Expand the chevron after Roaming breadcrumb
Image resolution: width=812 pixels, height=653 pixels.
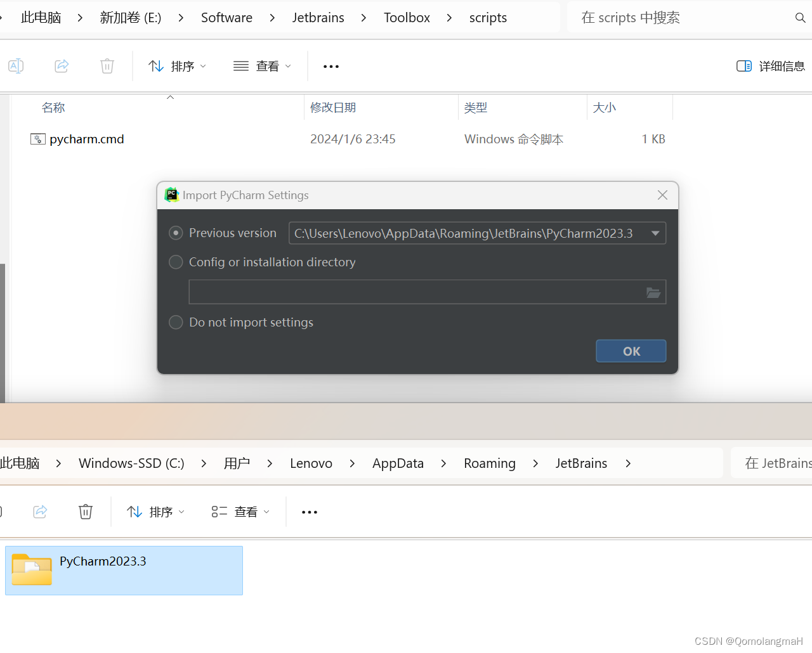pyautogui.click(x=535, y=463)
